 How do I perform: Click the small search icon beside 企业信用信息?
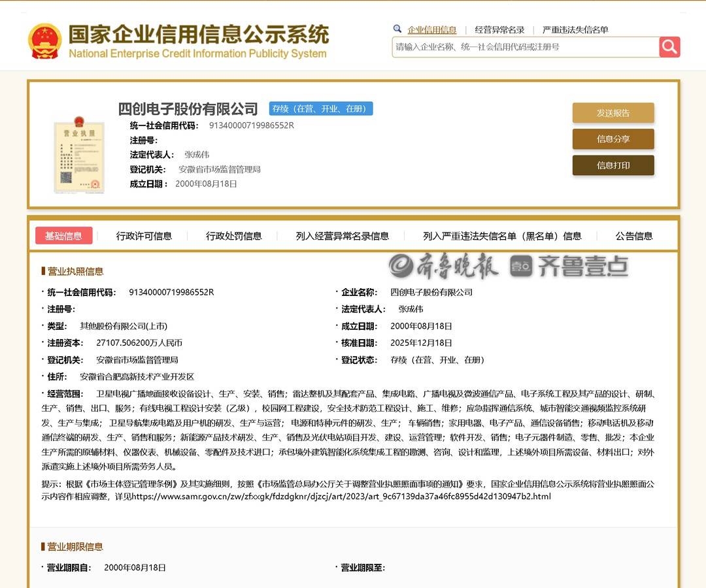(397, 29)
